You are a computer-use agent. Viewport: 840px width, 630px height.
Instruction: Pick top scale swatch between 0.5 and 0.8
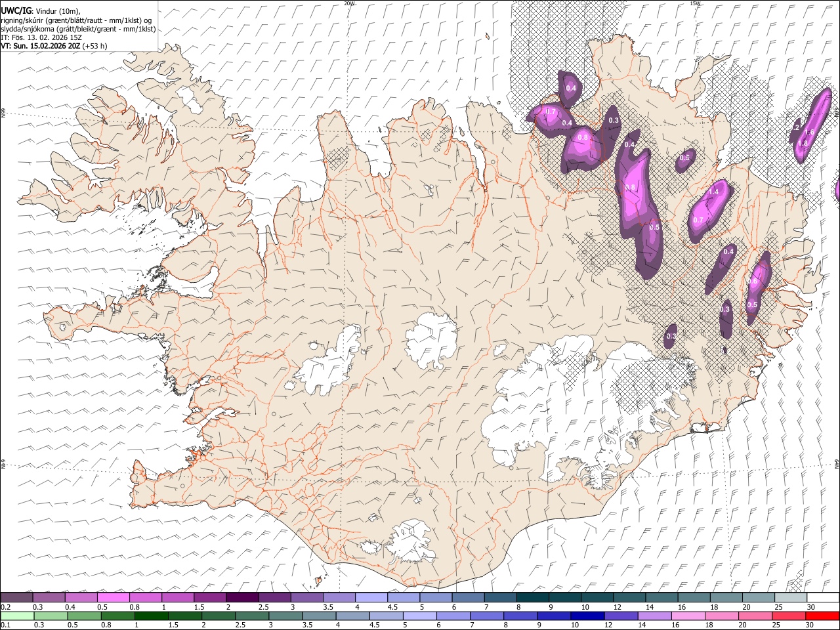pos(113,598)
